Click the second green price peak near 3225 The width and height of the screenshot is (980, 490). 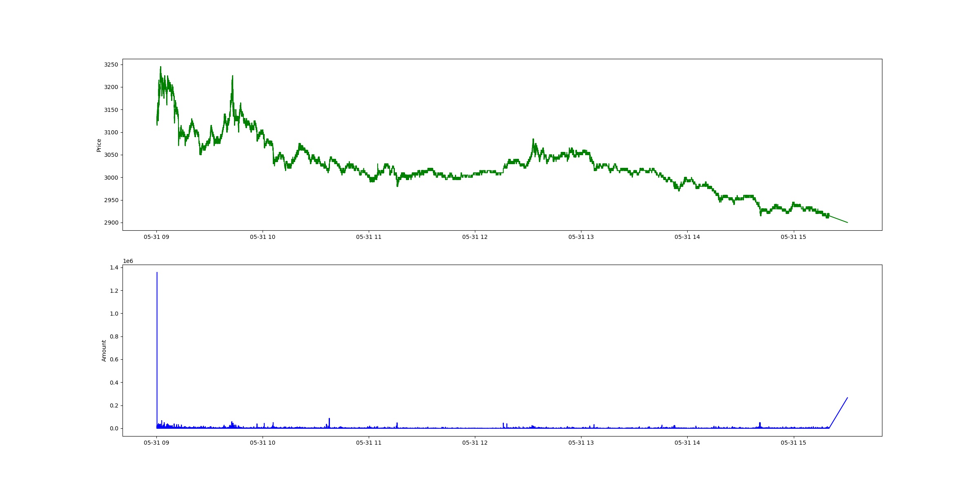[x=232, y=76]
